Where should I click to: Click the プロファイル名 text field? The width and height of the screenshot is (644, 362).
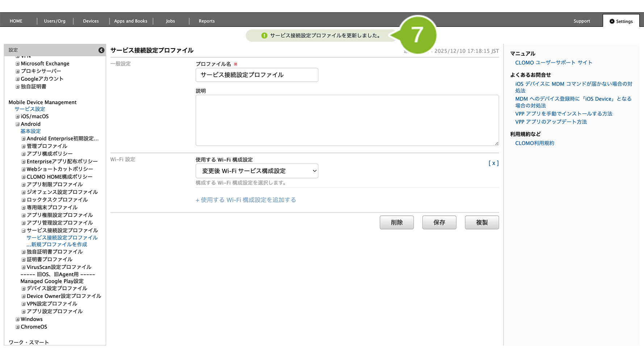pos(257,75)
